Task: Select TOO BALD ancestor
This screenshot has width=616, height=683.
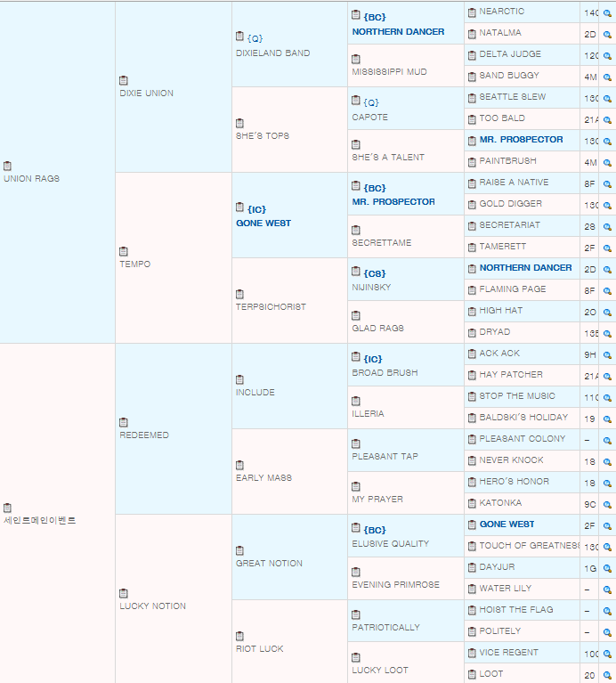Action: tap(502, 118)
